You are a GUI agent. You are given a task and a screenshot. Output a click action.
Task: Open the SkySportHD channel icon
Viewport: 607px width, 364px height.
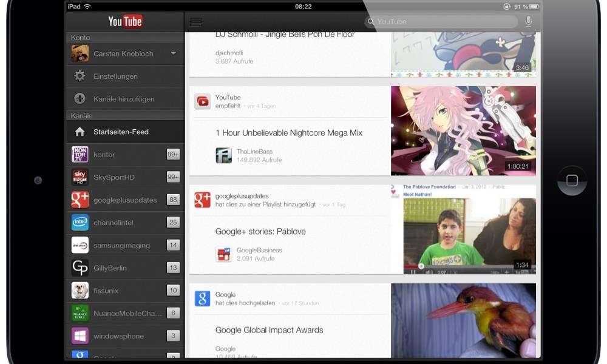80,177
